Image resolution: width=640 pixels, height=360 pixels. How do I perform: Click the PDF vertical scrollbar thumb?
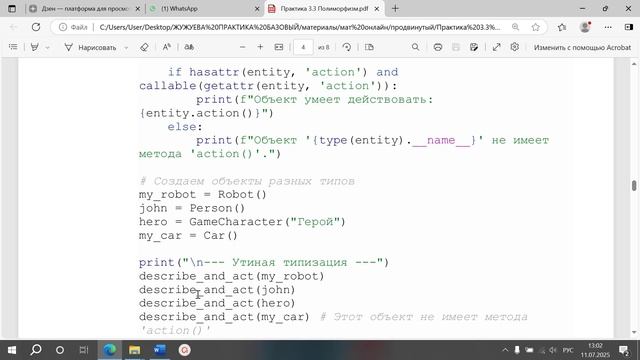(634, 185)
